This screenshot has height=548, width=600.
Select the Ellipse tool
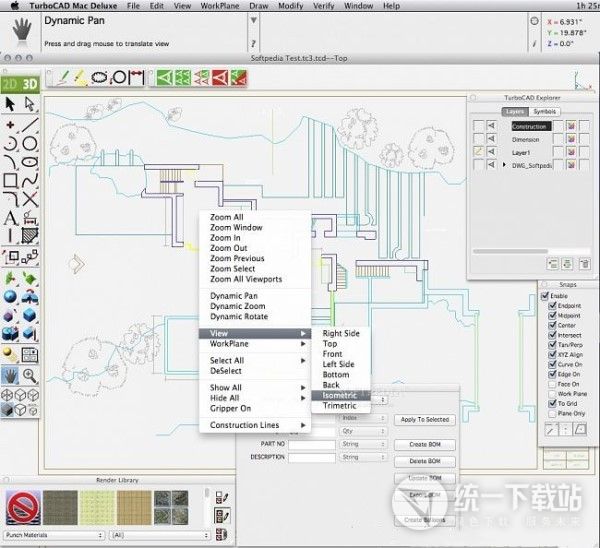pyautogui.click(x=30, y=162)
